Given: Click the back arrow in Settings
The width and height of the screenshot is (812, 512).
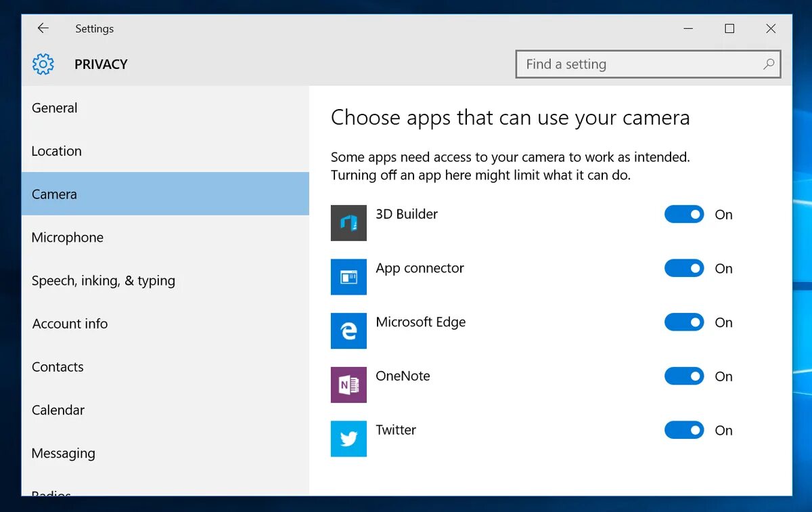Looking at the screenshot, I should point(43,28).
